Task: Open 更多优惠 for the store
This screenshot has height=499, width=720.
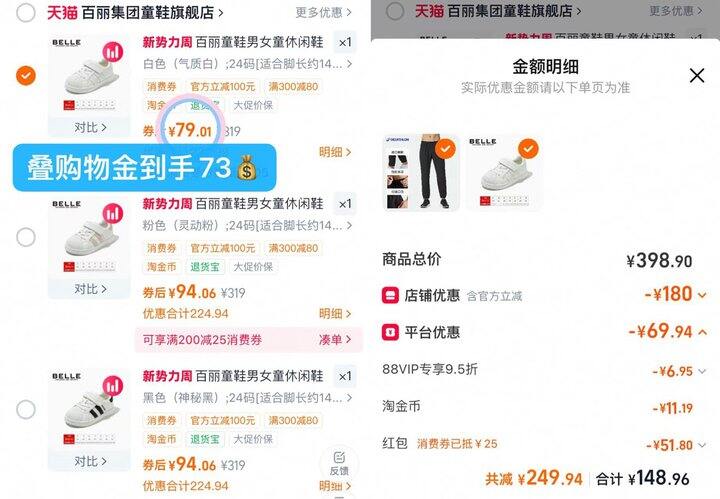Action: point(324,12)
